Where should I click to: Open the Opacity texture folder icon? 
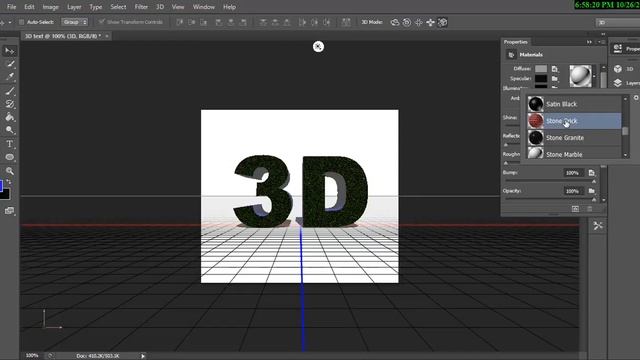(x=591, y=191)
